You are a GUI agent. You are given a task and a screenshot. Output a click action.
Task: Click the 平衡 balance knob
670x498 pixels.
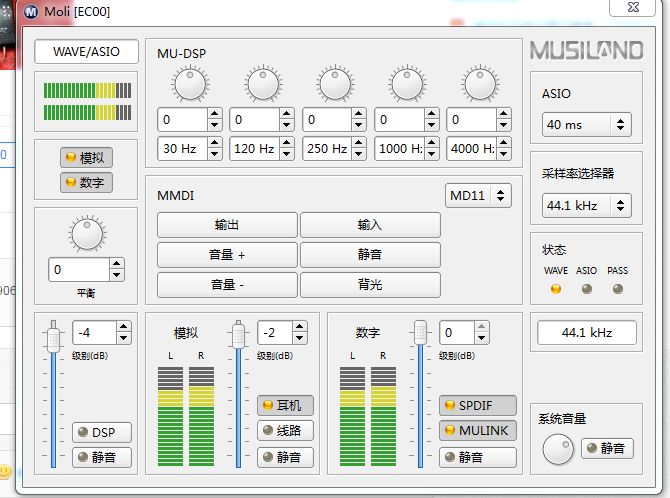[87, 234]
